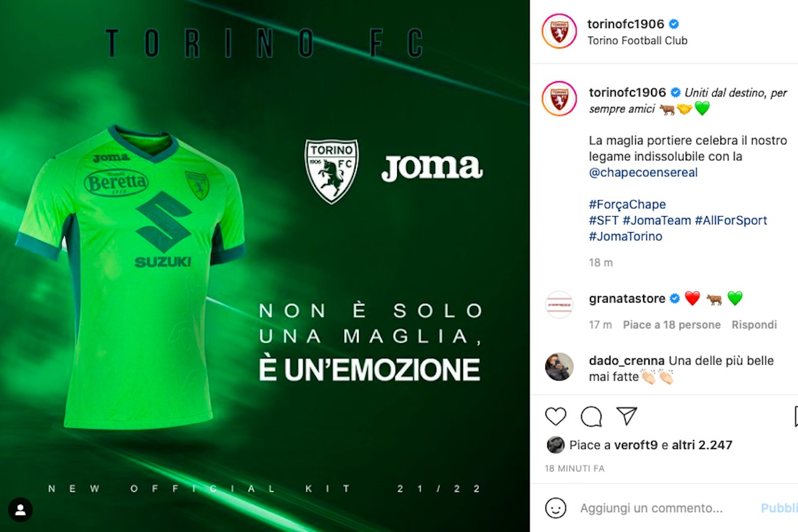Open veroft9's profile from likes line
This screenshot has height=532, width=798.
click(x=636, y=445)
